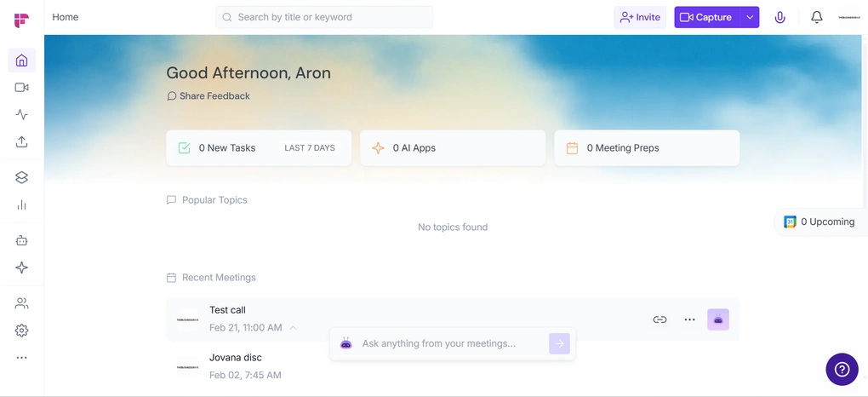Open the Jovana disc meeting
The image size is (868, 397).
click(x=453, y=366)
